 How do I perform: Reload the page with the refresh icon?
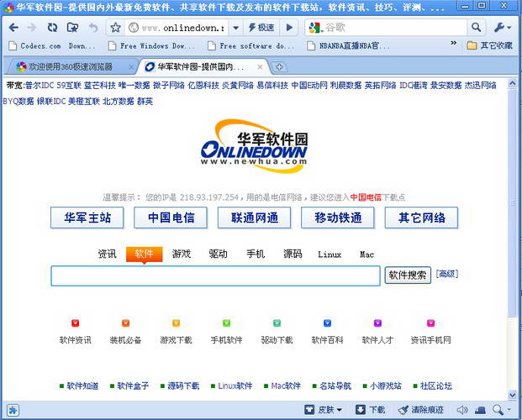point(52,28)
